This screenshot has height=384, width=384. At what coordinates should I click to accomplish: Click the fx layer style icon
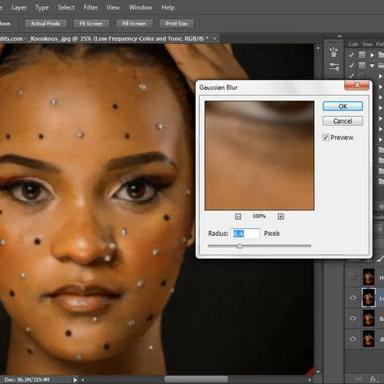pyautogui.click(x=373, y=379)
